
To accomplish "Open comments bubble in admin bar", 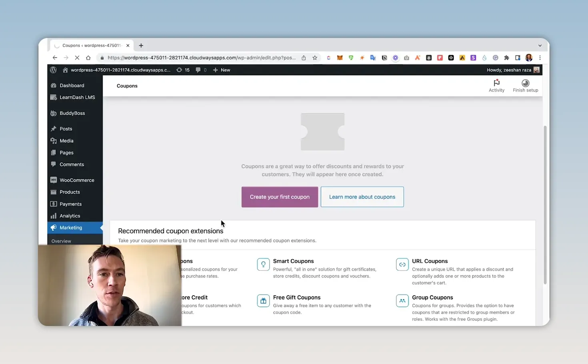I will (x=201, y=70).
